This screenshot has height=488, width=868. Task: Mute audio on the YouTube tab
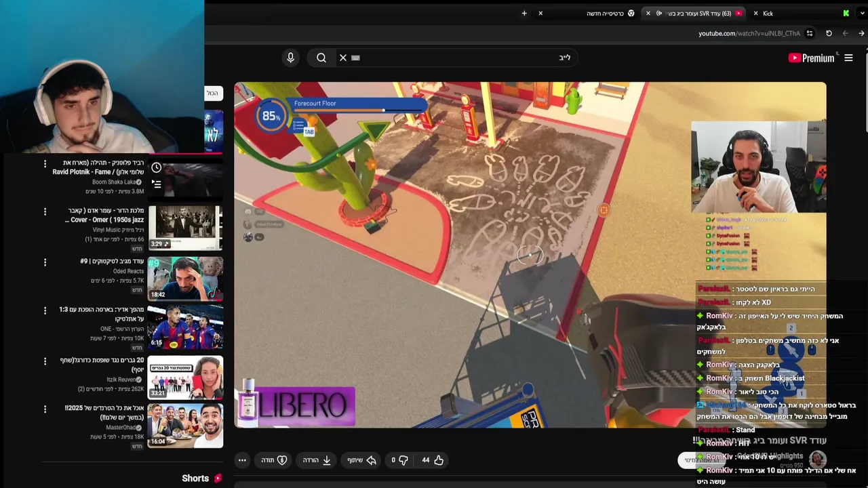coord(658,13)
